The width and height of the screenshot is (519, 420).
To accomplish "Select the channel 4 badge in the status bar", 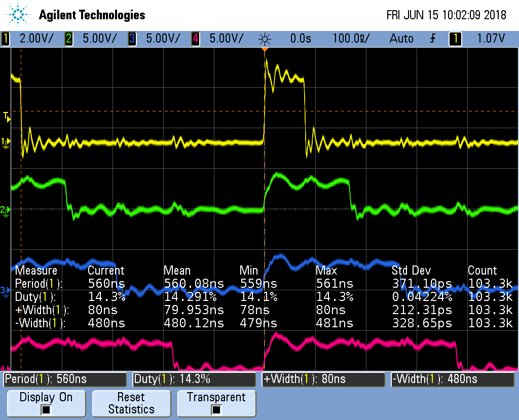I will point(196,39).
